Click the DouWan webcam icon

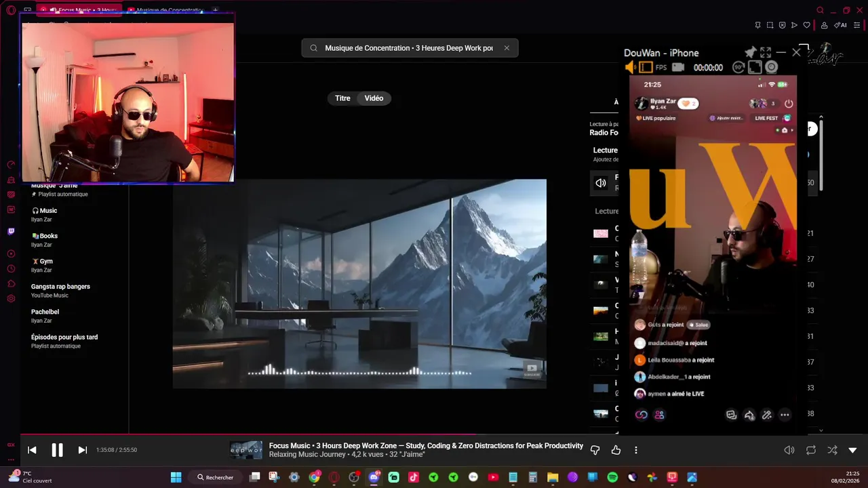tap(771, 67)
